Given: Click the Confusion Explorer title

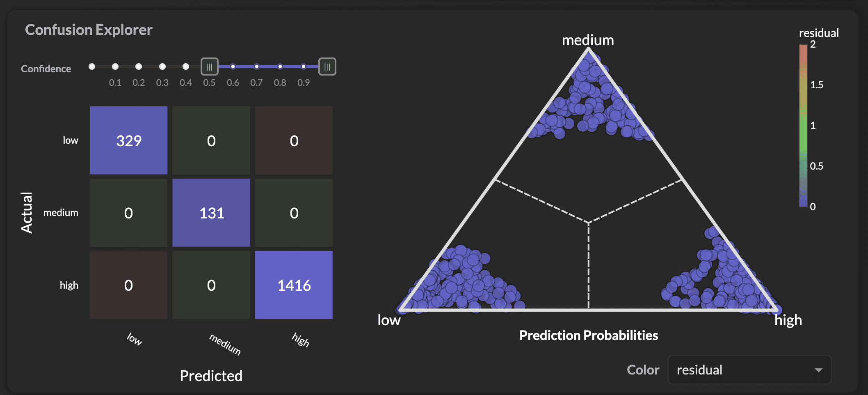Looking at the screenshot, I should 89,29.
